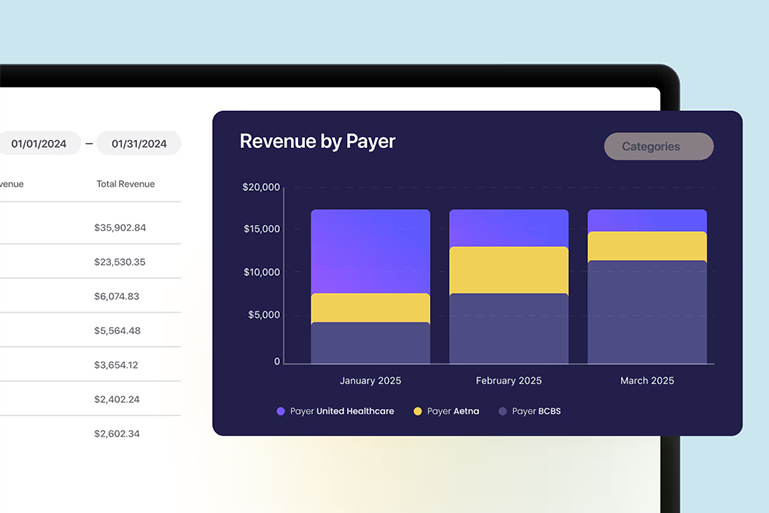Screen dimensions: 769x513
Task: Click the Total Revenue column header
Action: click(x=126, y=184)
